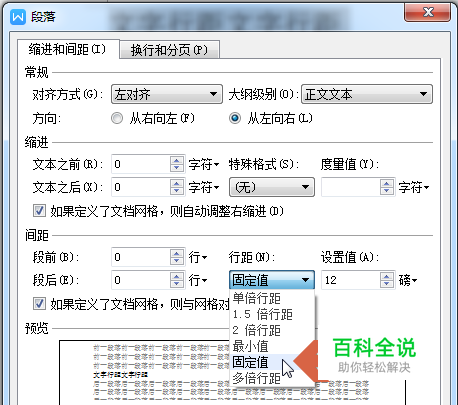Viewport: 458px width, 405px height.
Task: Click the 设置值 field showing 12
Action: [x=350, y=280]
